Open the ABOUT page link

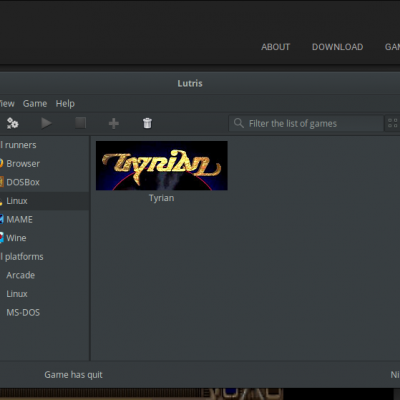click(x=275, y=47)
